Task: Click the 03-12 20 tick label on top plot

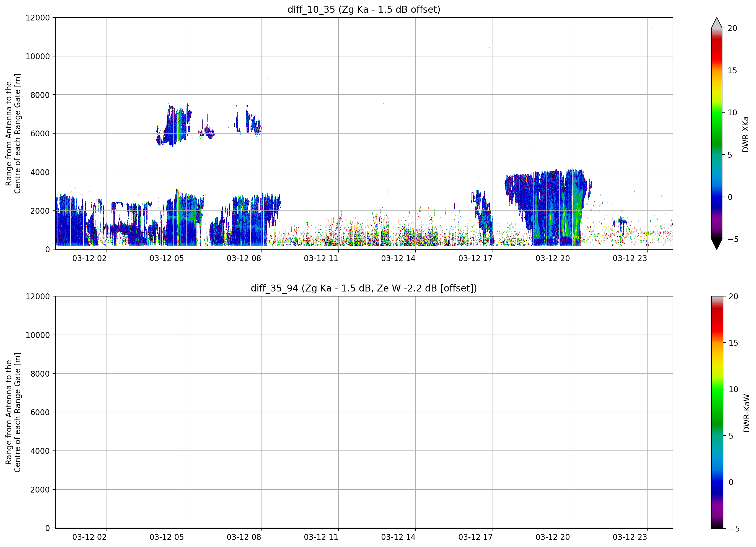Action: [x=553, y=259]
